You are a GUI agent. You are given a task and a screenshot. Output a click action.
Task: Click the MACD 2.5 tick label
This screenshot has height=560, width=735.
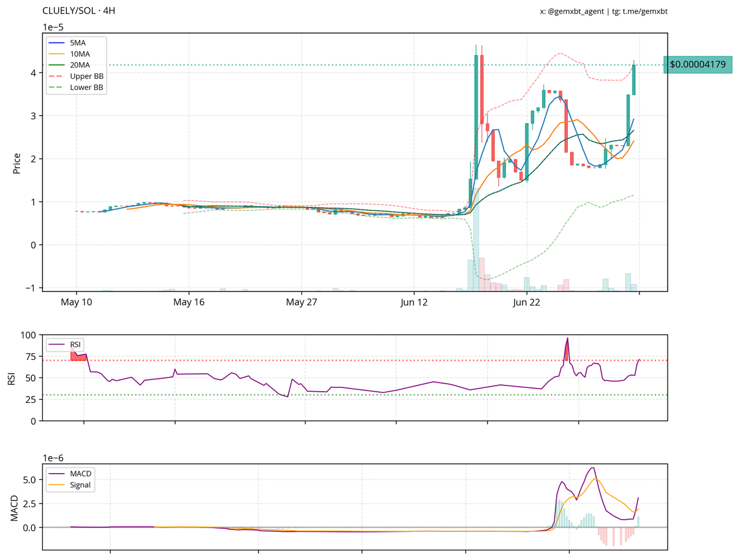(x=31, y=504)
